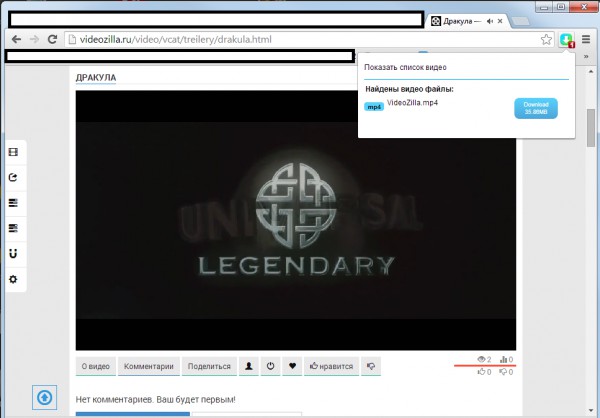The image size is (600, 418).
Task: Select the Дракула browser tab
Action: tap(466, 21)
